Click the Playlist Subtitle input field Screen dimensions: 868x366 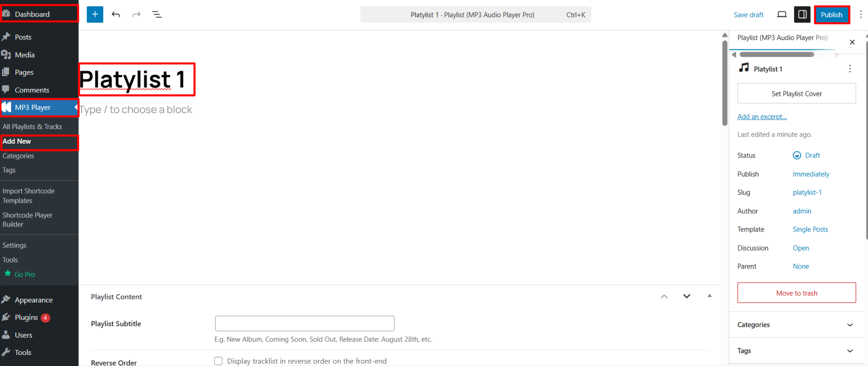pyautogui.click(x=305, y=324)
